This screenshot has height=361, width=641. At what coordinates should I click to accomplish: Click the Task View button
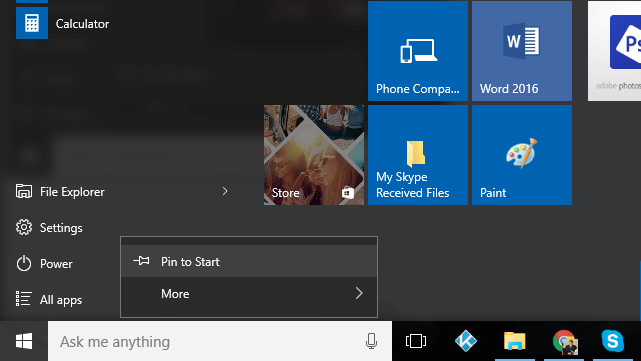(x=416, y=341)
